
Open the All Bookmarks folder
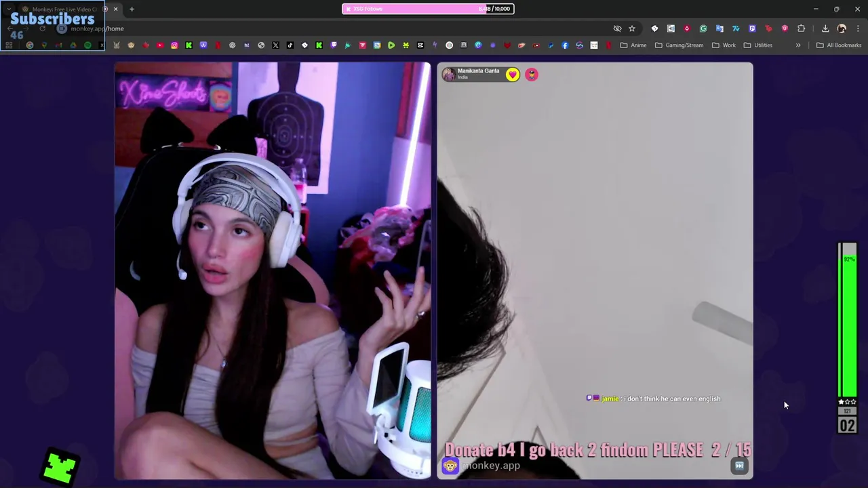[839, 45]
